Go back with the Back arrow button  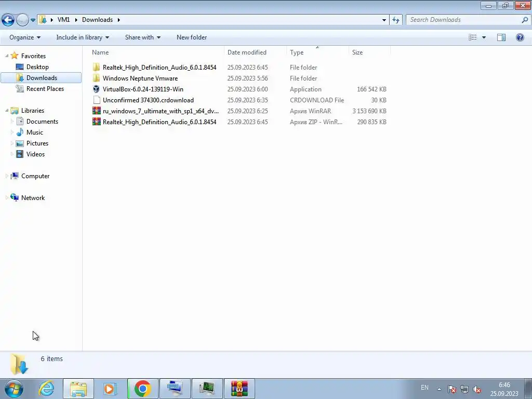click(x=8, y=20)
